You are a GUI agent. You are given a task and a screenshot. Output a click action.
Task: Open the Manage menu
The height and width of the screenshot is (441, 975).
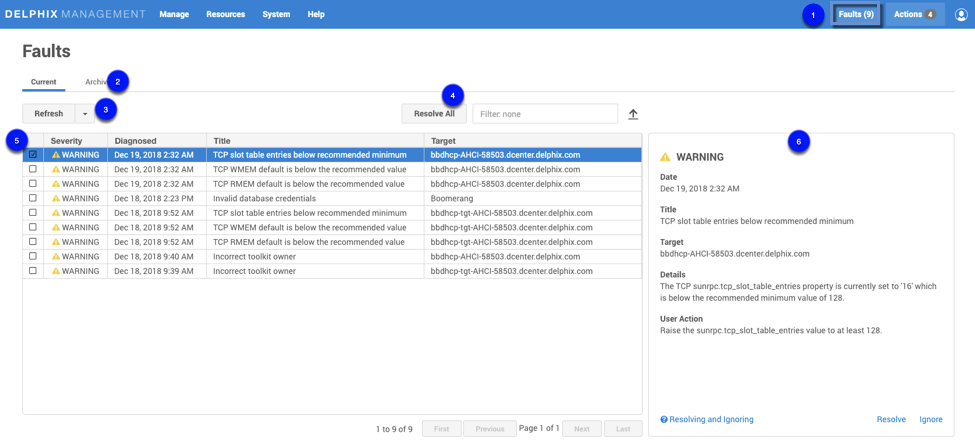pos(174,15)
